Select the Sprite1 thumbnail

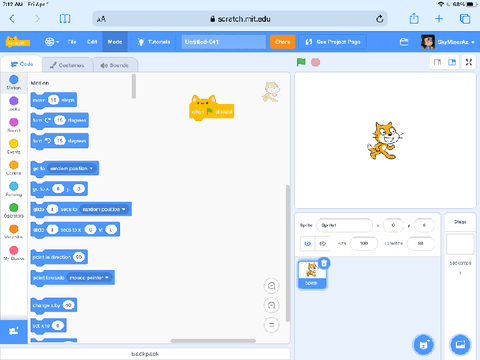(x=312, y=274)
